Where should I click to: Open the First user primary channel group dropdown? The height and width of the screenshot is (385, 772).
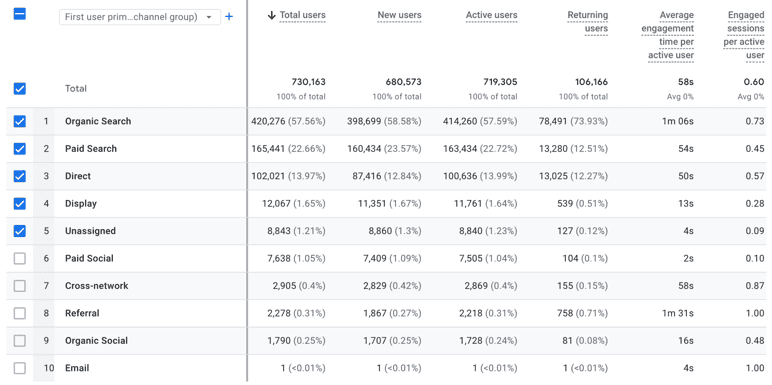click(140, 17)
